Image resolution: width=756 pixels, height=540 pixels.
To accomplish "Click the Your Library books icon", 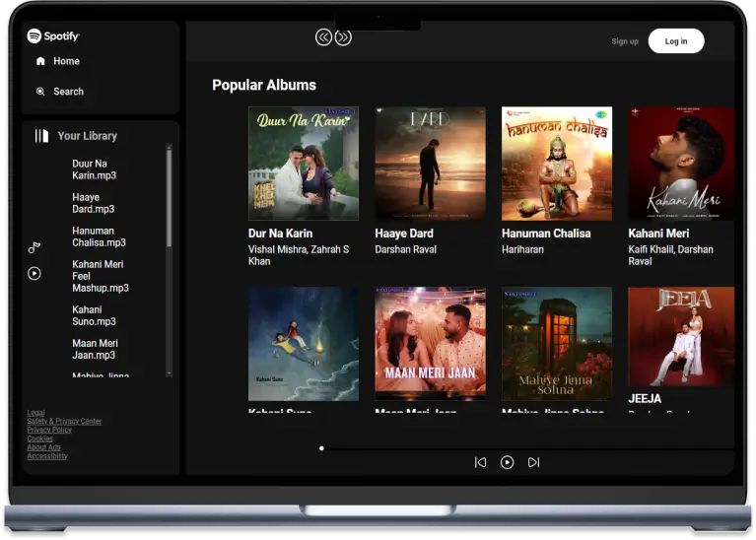I will click(x=41, y=136).
